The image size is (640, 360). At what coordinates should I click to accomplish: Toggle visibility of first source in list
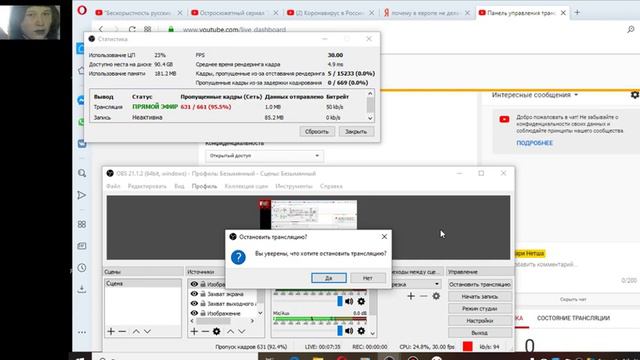pos(194,284)
